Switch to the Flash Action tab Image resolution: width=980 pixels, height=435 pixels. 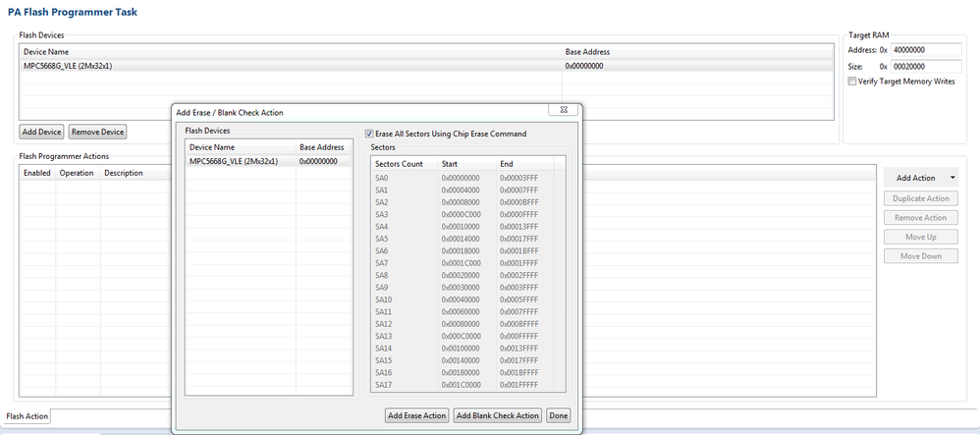pos(27,416)
